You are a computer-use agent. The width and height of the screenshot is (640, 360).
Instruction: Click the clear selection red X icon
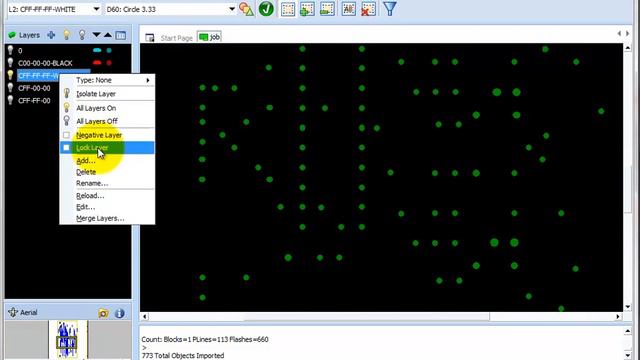tap(368, 9)
